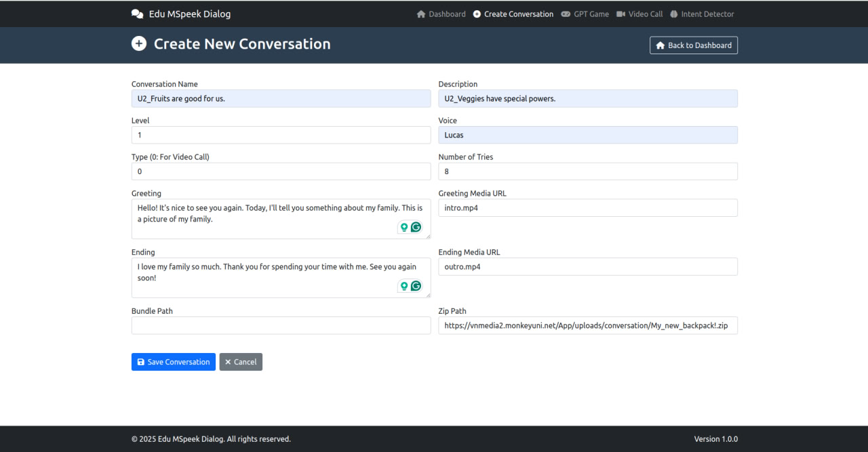The width and height of the screenshot is (868, 452).
Task: Click the gamepad icon for GPT Game
Action: pyautogui.click(x=566, y=14)
